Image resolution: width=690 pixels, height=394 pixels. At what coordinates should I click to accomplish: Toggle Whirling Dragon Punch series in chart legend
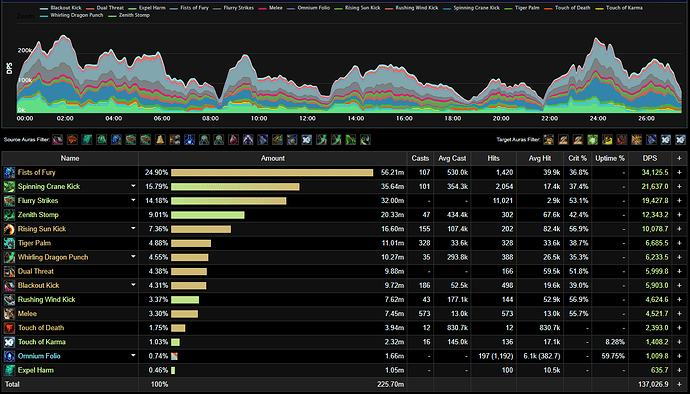point(72,15)
